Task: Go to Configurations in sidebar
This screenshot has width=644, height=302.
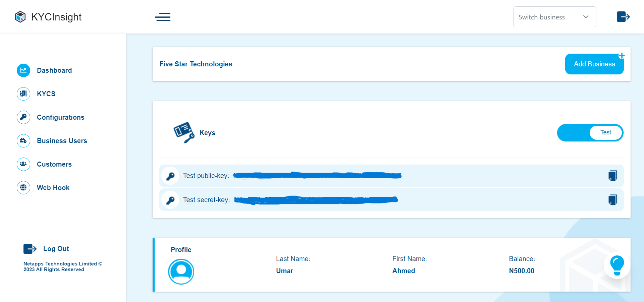Action: point(61,117)
